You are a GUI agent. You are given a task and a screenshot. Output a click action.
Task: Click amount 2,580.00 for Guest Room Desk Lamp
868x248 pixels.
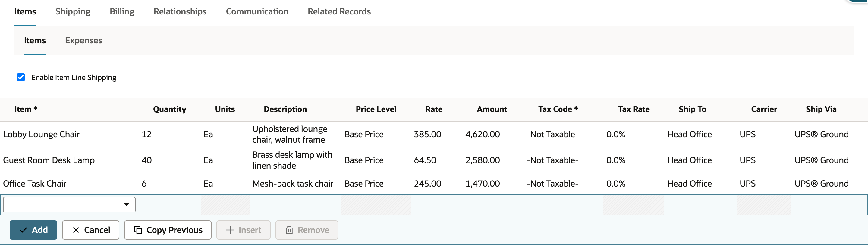click(x=483, y=160)
